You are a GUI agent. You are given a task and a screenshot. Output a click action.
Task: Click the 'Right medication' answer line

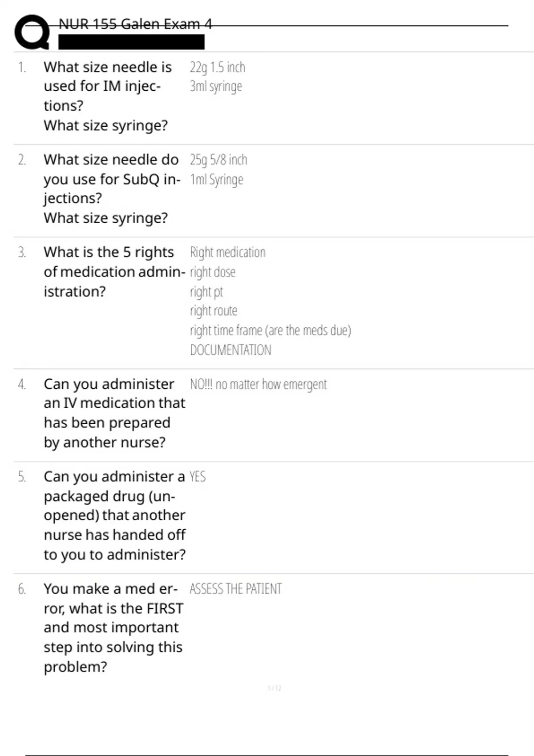point(227,252)
